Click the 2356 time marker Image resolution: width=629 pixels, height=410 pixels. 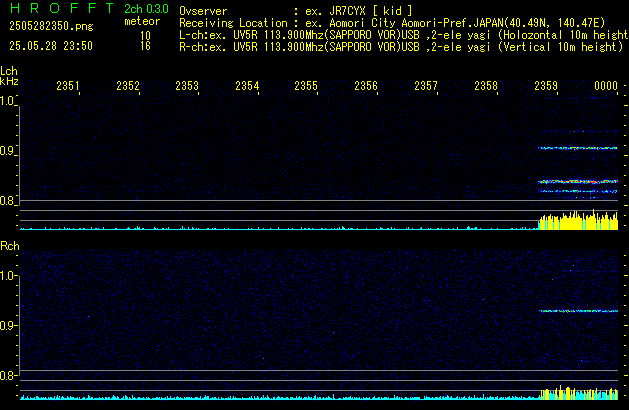[x=366, y=86]
